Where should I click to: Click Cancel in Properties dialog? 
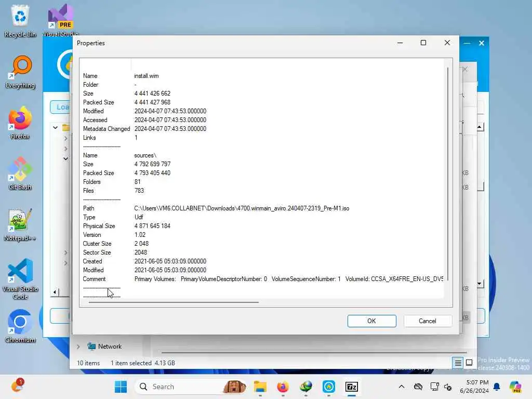pyautogui.click(x=428, y=321)
